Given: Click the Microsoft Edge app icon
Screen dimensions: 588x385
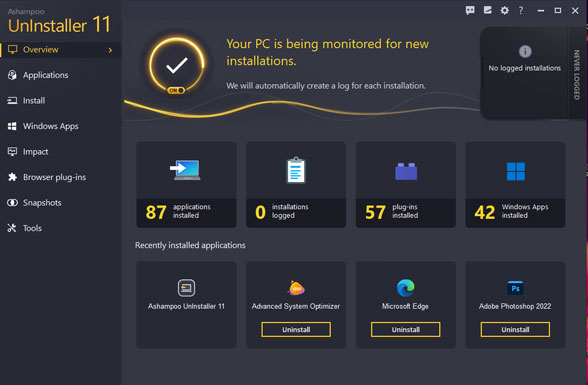Looking at the screenshot, I should [406, 288].
